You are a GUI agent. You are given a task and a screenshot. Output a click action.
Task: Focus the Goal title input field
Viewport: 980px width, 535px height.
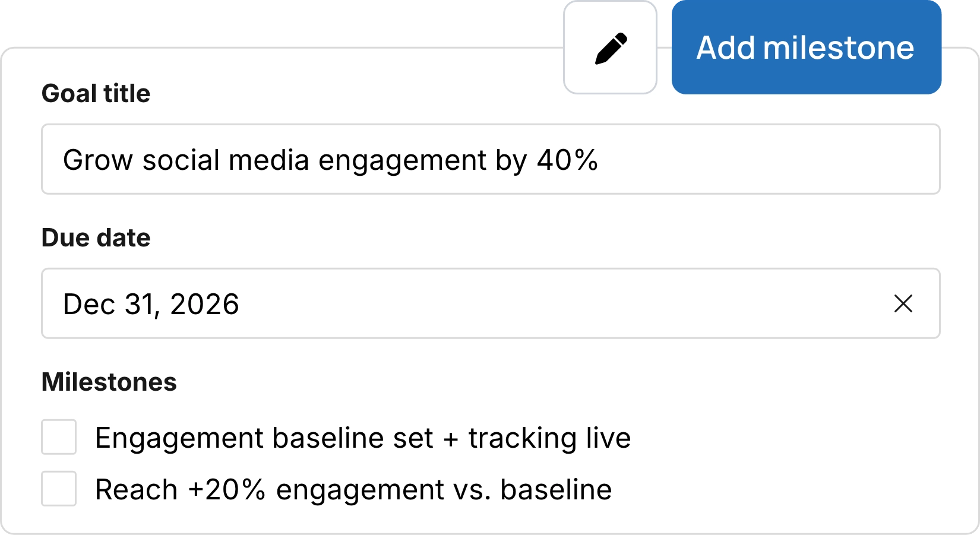(x=490, y=159)
